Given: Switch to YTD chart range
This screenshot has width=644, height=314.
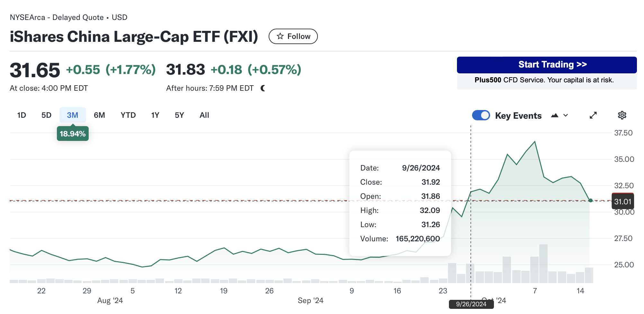Looking at the screenshot, I should (128, 115).
